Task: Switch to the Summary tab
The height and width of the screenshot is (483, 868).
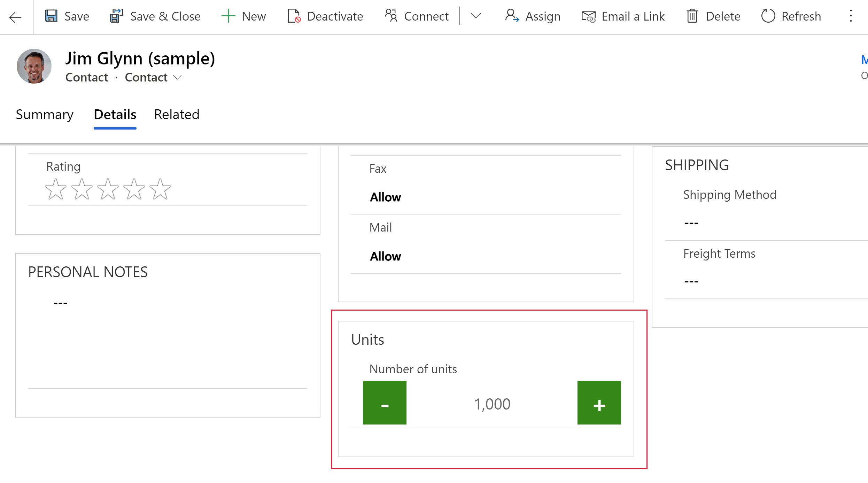Action: 45,114
